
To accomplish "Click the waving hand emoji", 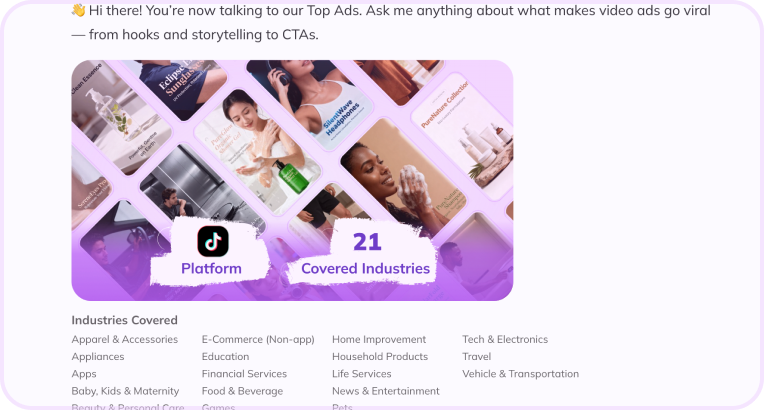I will tap(78, 10).
